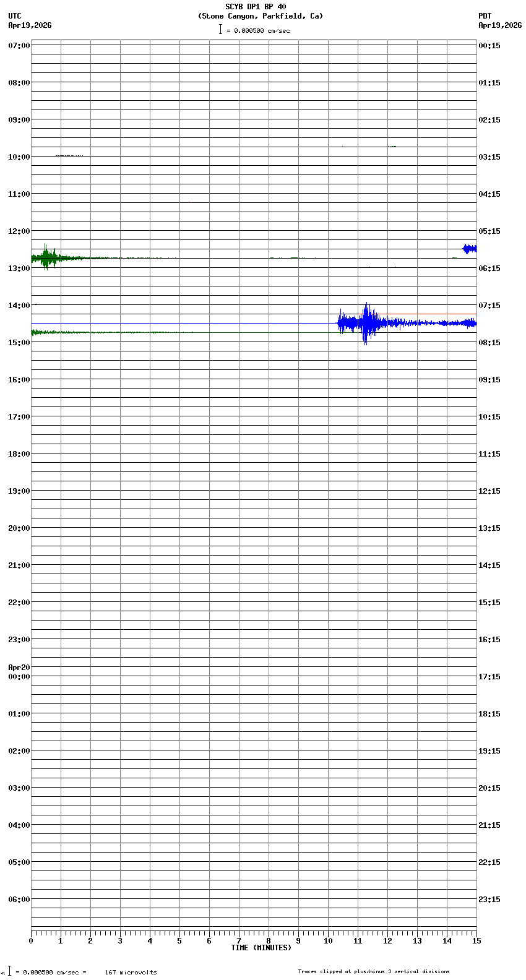Click the 0 tick on the minutes axis
The width and height of the screenshot is (526, 980).
tap(31, 941)
